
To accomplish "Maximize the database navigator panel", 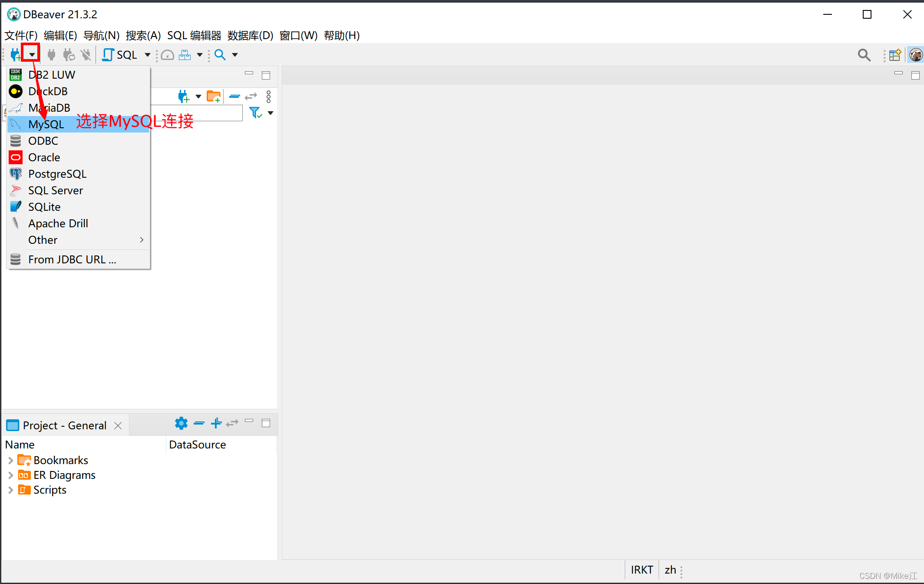I will click(x=266, y=76).
